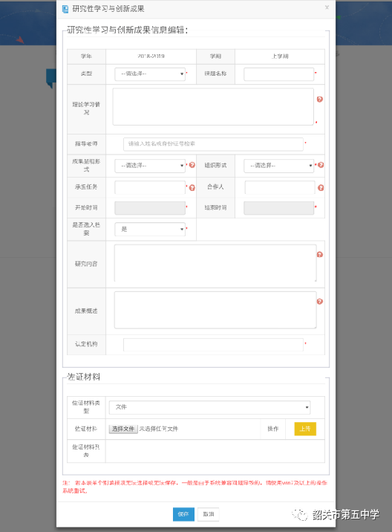Image resolution: width=392 pixels, height=532 pixels.
Task: Click the document icon beside the dialog title
Action: [x=65, y=9]
